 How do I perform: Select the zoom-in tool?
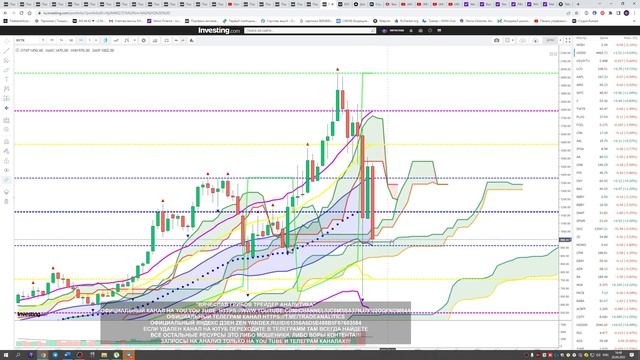coord(6,130)
